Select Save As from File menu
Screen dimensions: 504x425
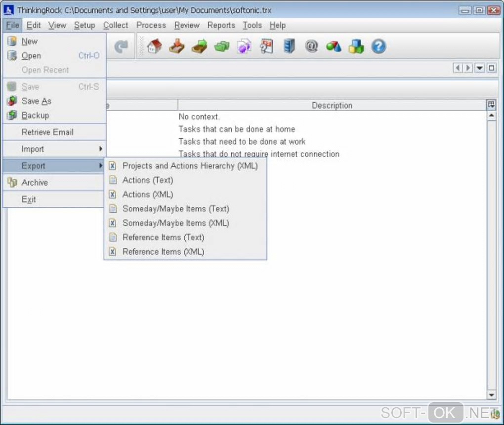tap(54, 101)
